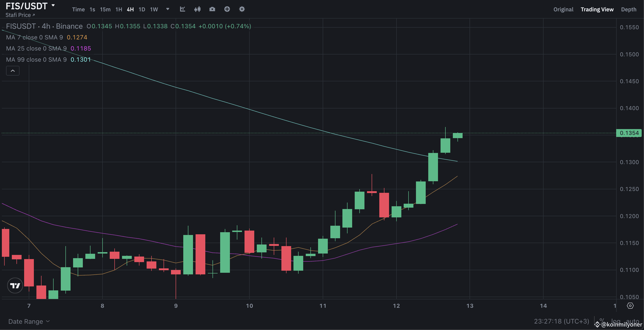
Task: Open chart settings via the gear icon
Action: point(241,9)
